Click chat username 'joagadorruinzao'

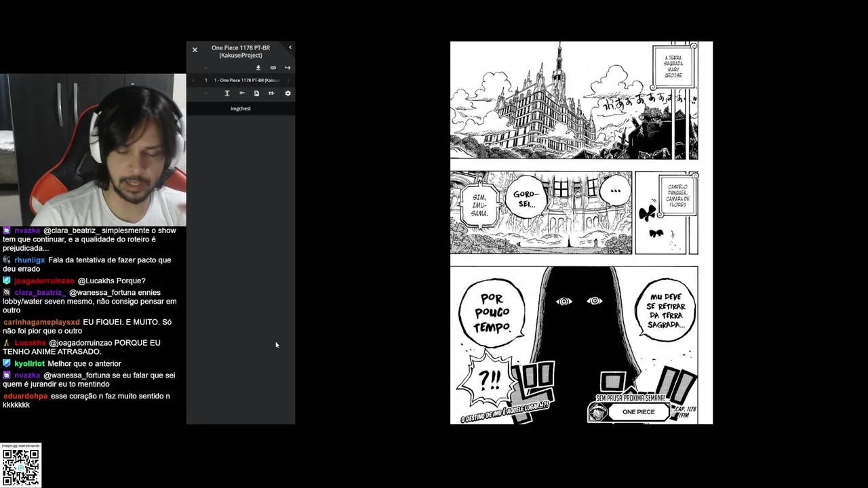(44, 281)
